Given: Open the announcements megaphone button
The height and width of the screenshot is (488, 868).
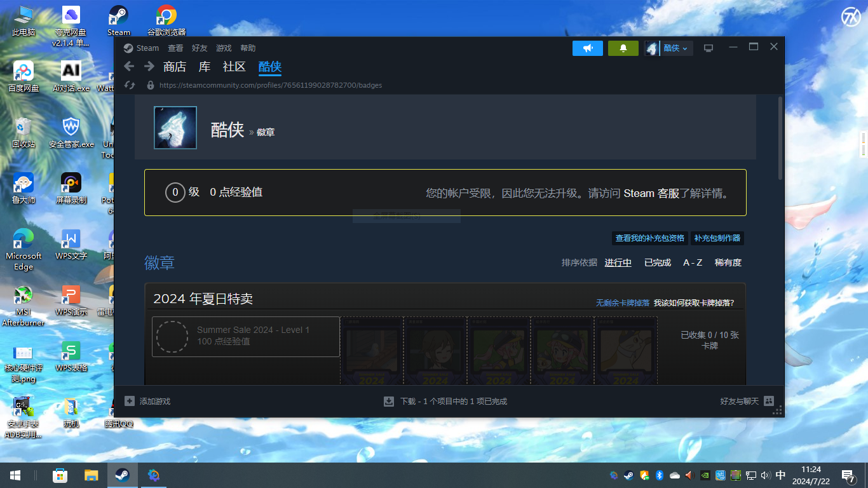Looking at the screenshot, I should click(x=588, y=48).
